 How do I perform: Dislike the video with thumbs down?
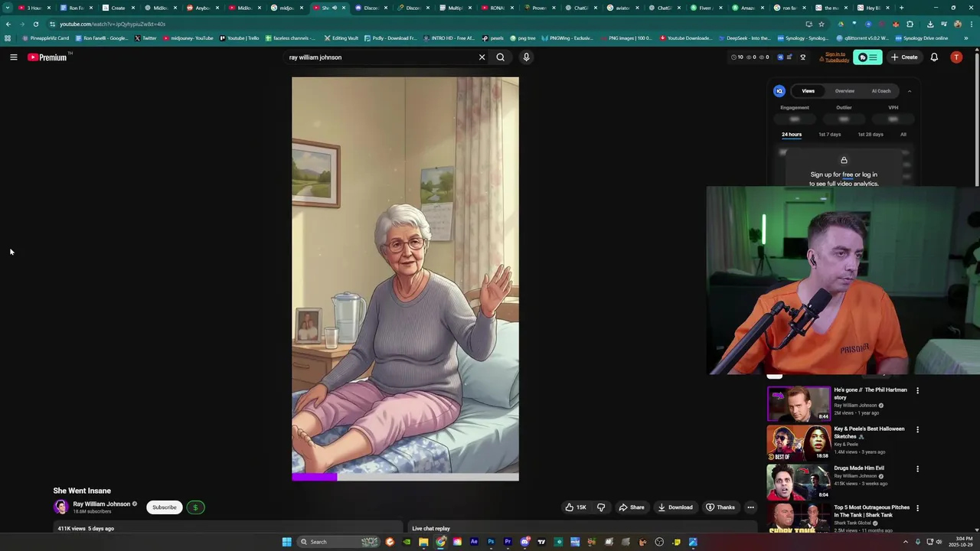point(601,507)
